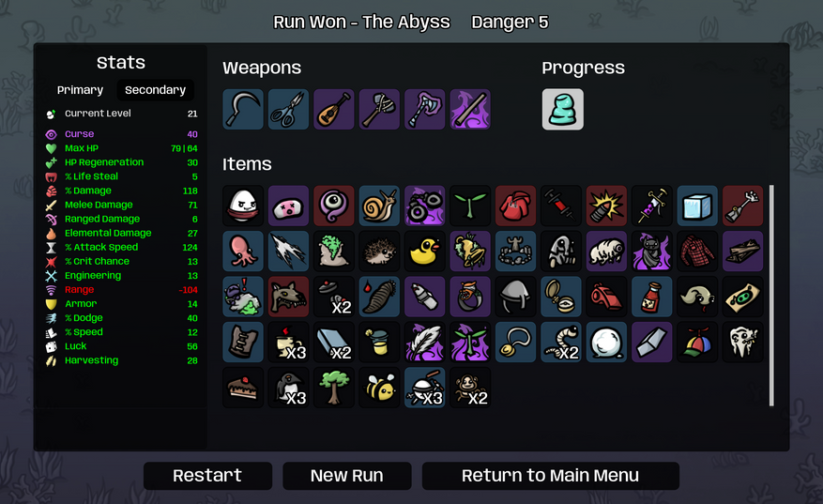Switch to the Secondary stats tab

(156, 90)
